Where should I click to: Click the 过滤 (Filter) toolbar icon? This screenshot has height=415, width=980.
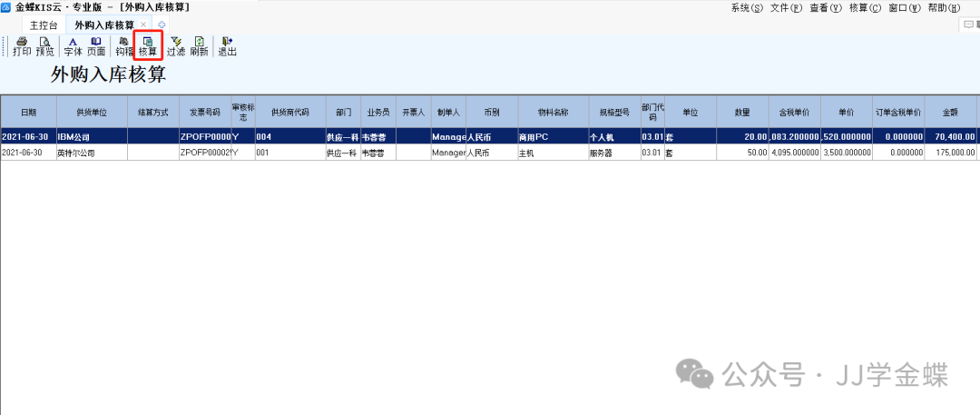click(x=176, y=45)
